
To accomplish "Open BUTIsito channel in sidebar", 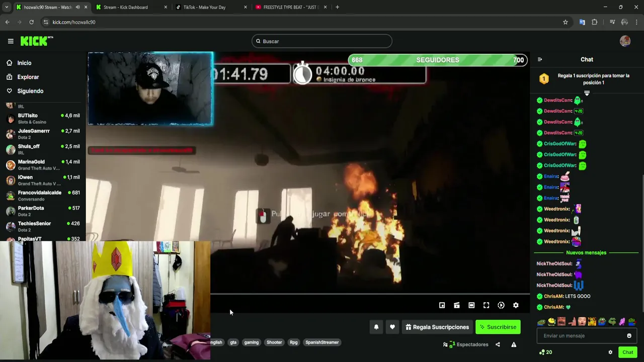I will click(x=43, y=119).
